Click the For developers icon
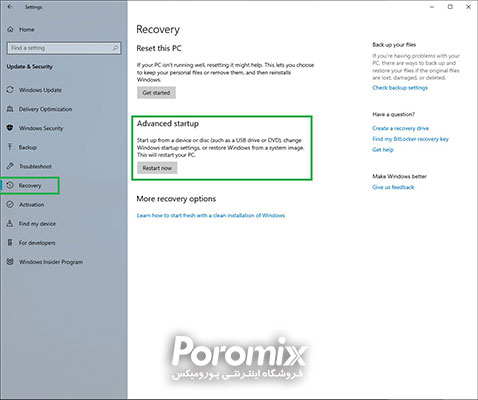 point(10,242)
